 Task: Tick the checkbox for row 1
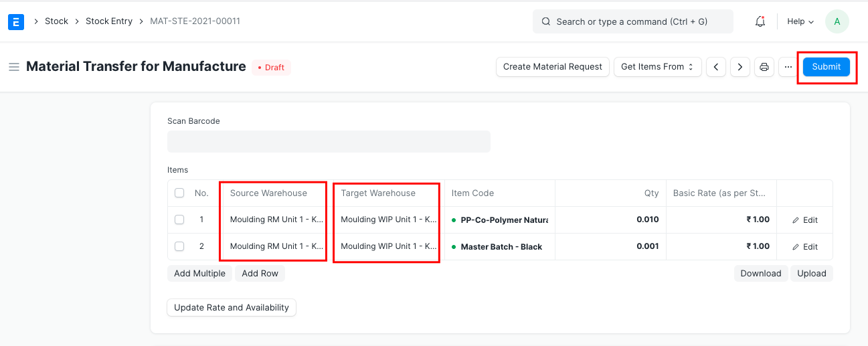(x=179, y=220)
